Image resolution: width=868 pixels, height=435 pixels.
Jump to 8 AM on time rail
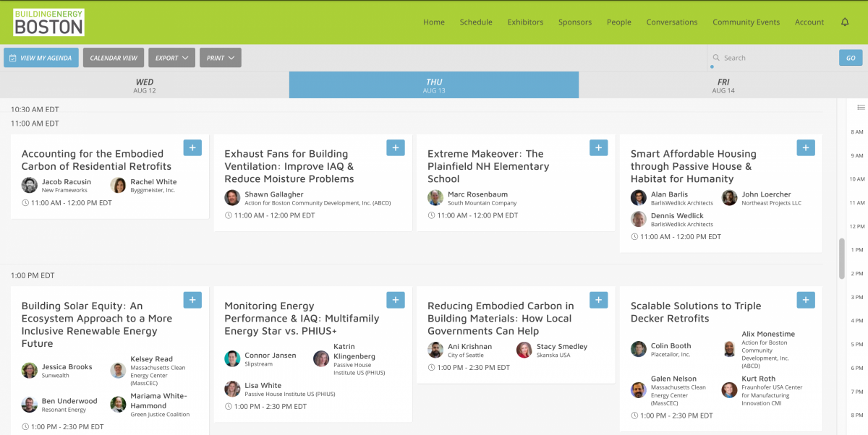[x=857, y=132]
